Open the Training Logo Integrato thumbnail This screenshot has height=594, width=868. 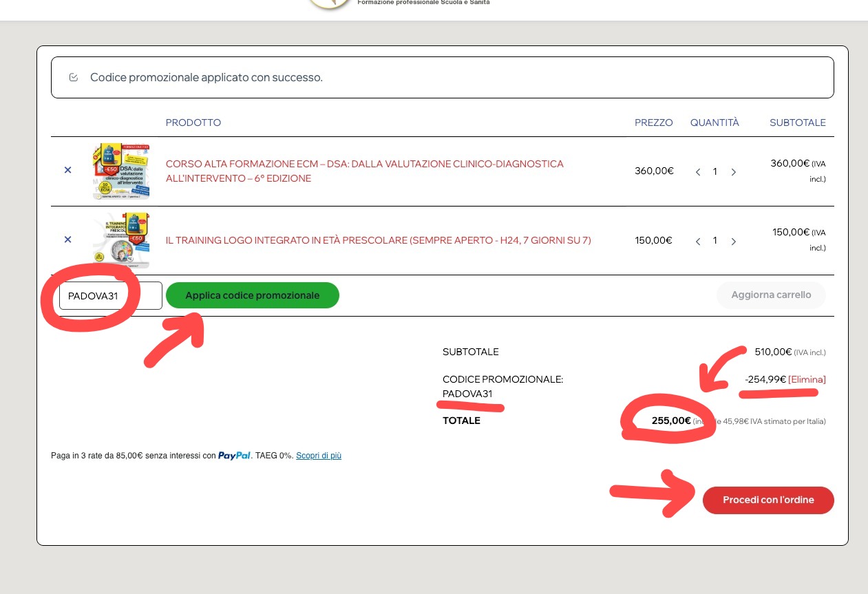[121, 240]
